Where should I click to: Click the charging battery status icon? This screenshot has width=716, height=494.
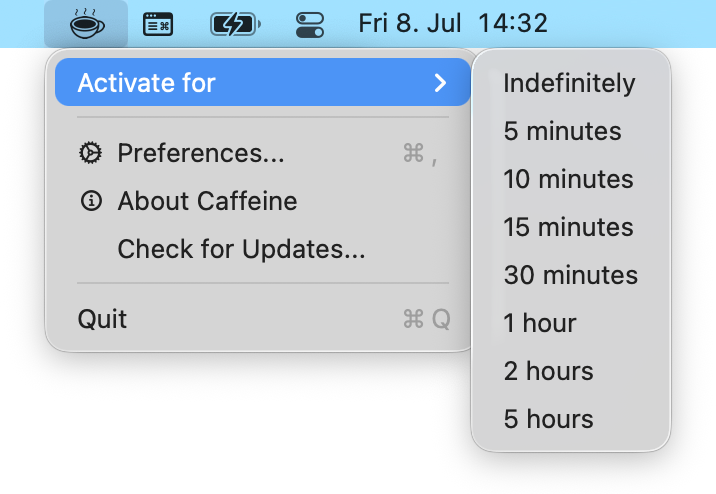235,24
